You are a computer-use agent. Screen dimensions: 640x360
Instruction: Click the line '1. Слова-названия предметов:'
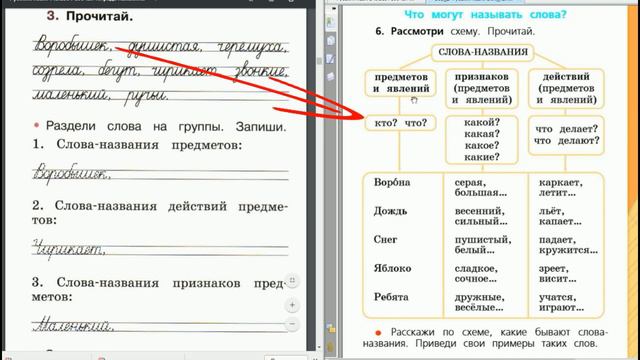point(137,144)
